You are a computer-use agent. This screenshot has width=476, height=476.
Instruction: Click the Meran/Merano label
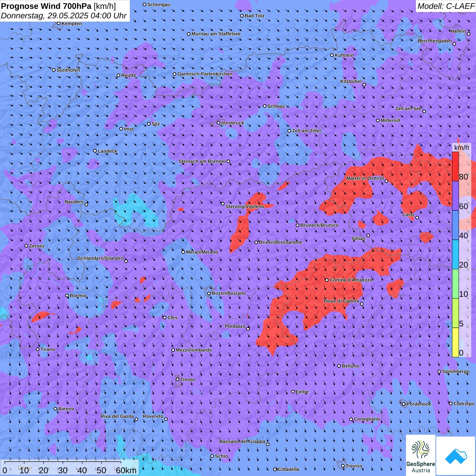click(x=202, y=252)
